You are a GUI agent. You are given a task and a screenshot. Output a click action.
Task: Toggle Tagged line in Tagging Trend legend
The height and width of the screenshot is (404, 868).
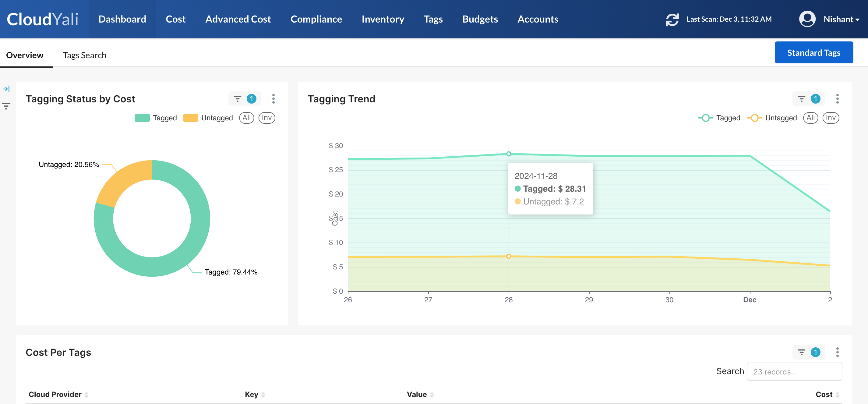tap(719, 118)
